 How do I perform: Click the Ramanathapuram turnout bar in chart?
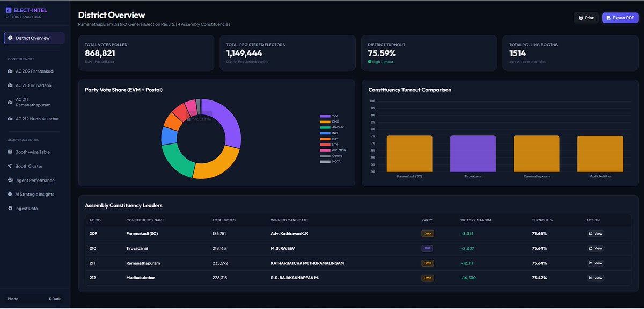click(537, 154)
